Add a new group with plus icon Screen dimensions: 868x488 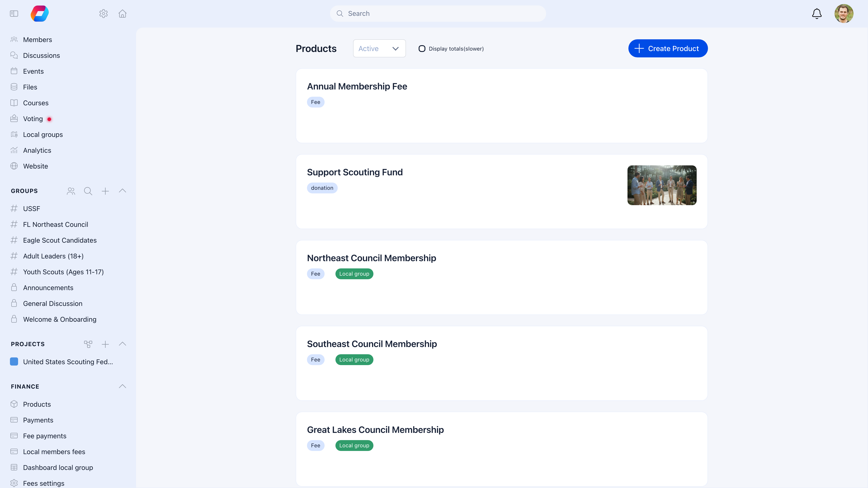105,191
